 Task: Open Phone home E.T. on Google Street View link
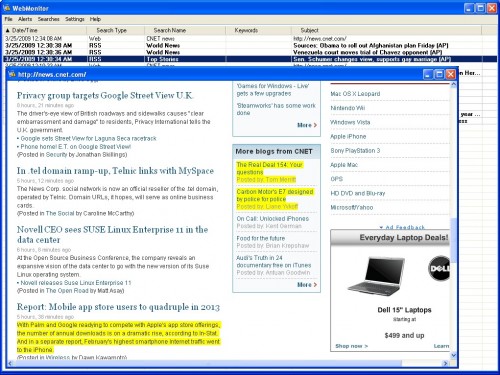tap(76, 147)
